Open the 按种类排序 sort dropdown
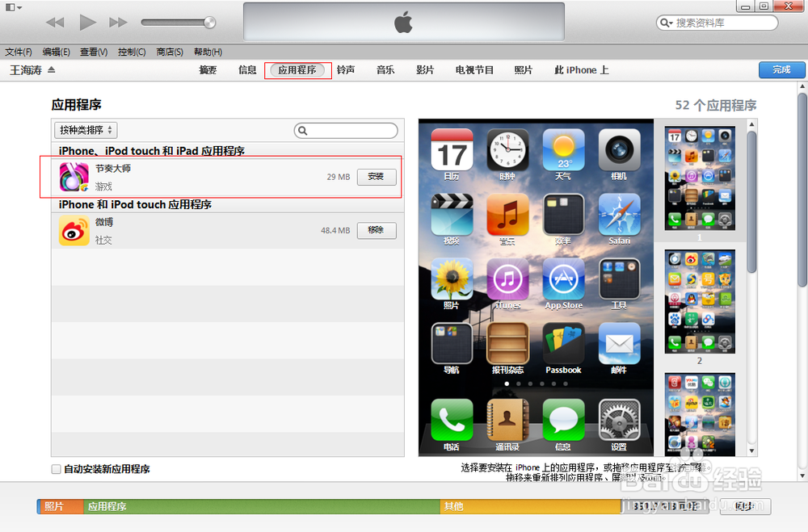The image size is (808, 532). click(x=86, y=130)
